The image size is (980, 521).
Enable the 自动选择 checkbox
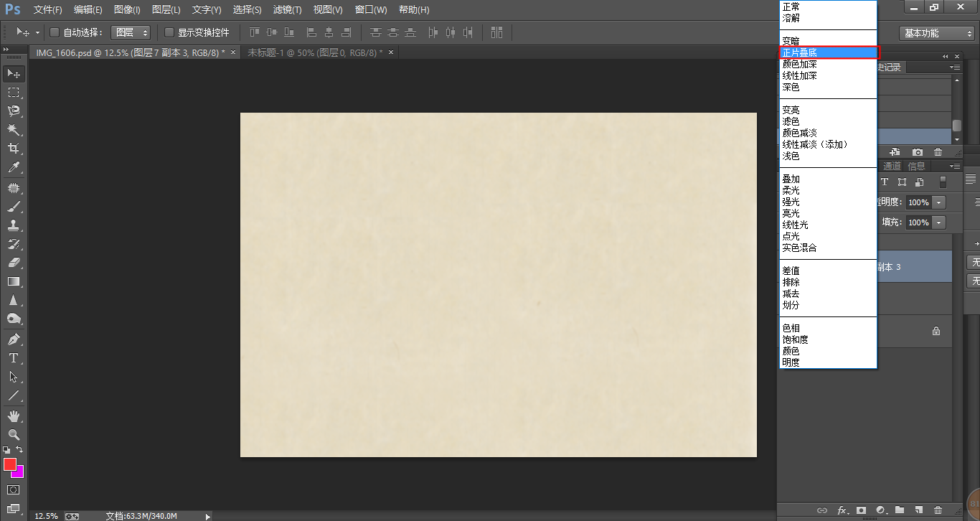(55, 32)
